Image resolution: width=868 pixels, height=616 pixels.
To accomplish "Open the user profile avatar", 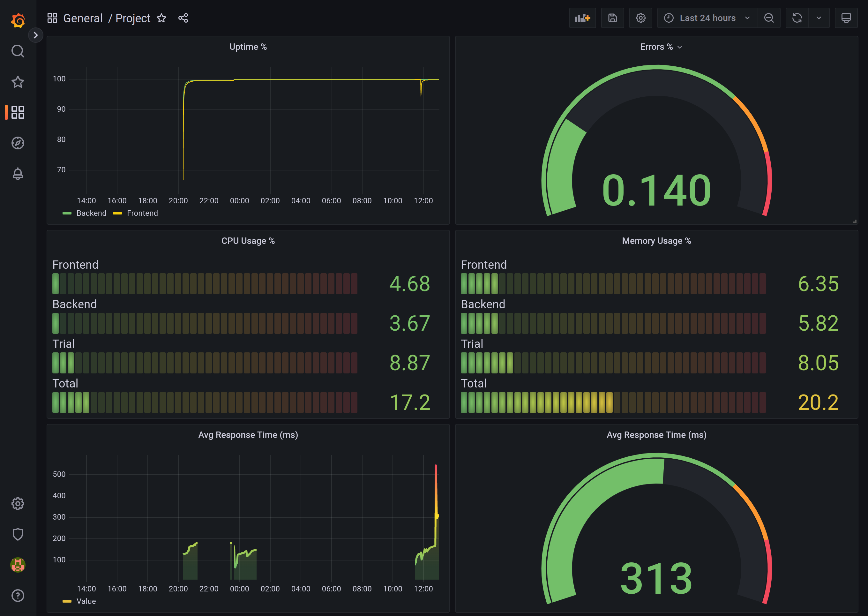I will [x=18, y=565].
